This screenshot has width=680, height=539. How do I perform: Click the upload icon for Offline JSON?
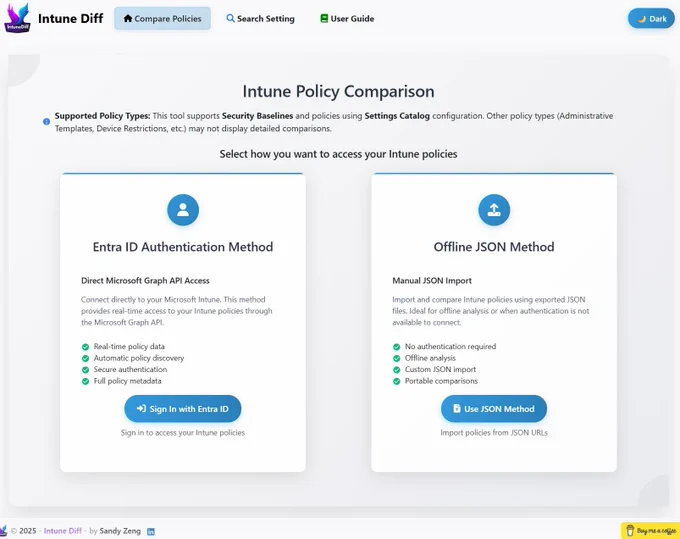494,210
